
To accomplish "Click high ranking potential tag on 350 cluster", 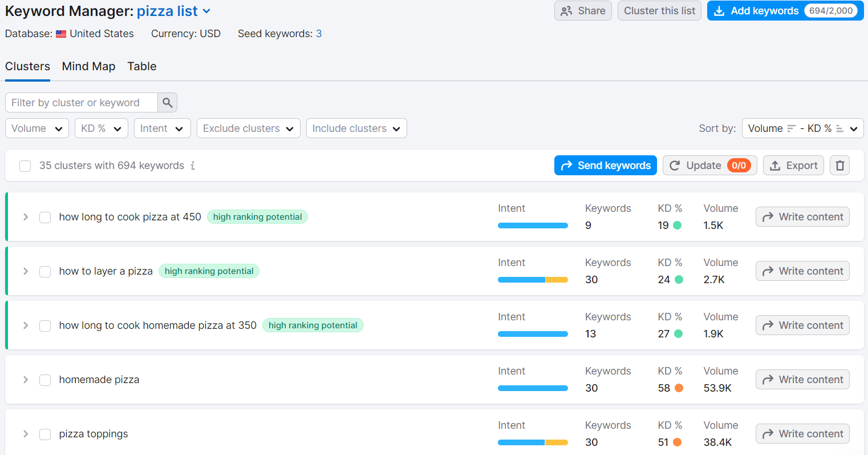I will (313, 325).
